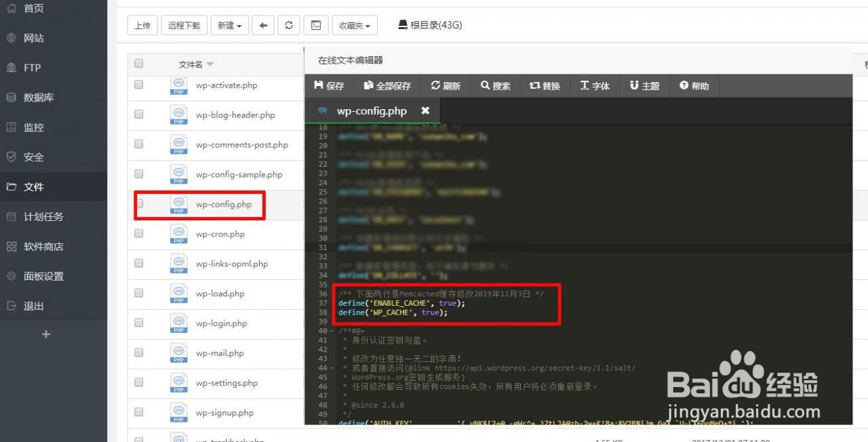This screenshot has height=442, width=868.
Task: Click the 上传 upload button
Action: (142, 25)
